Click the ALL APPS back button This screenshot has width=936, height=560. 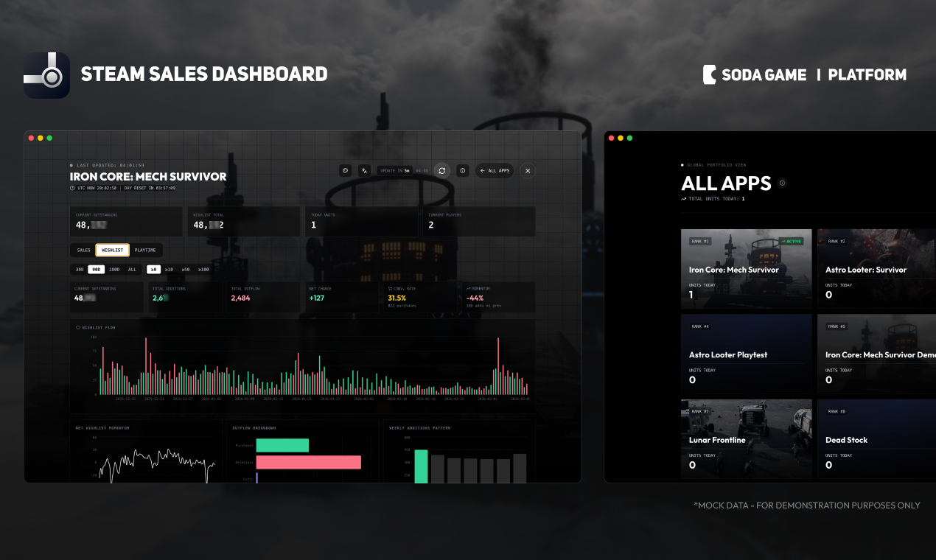point(495,170)
